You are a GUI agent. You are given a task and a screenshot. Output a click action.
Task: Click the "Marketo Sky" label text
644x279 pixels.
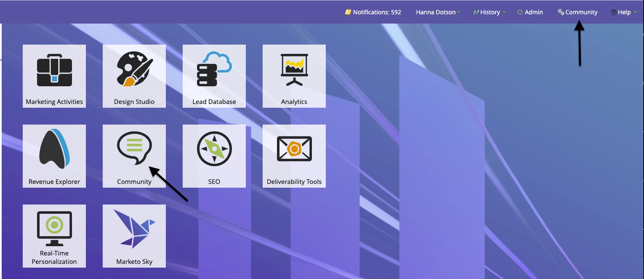coord(134,261)
